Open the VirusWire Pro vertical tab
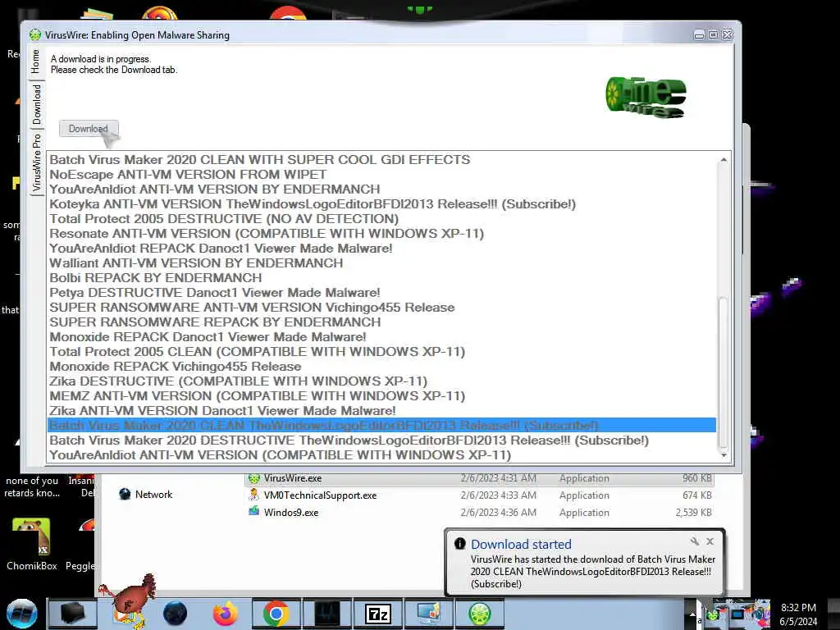 (36, 163)
